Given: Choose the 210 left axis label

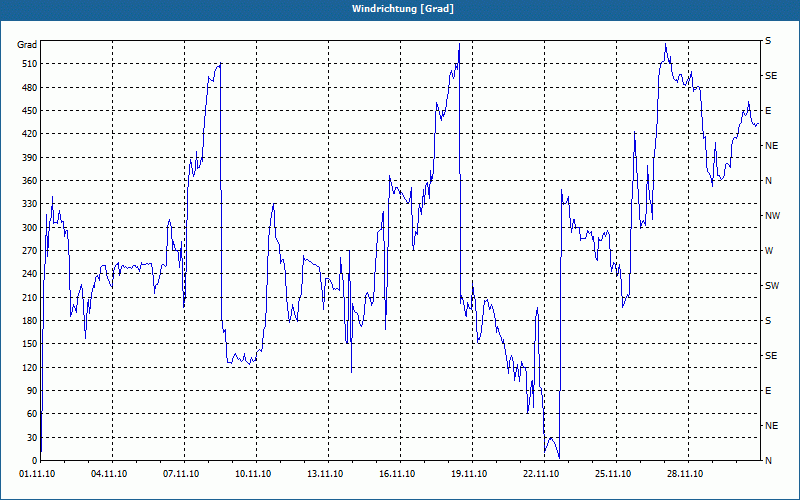Looking at the screenshot, I should (31, 297).
